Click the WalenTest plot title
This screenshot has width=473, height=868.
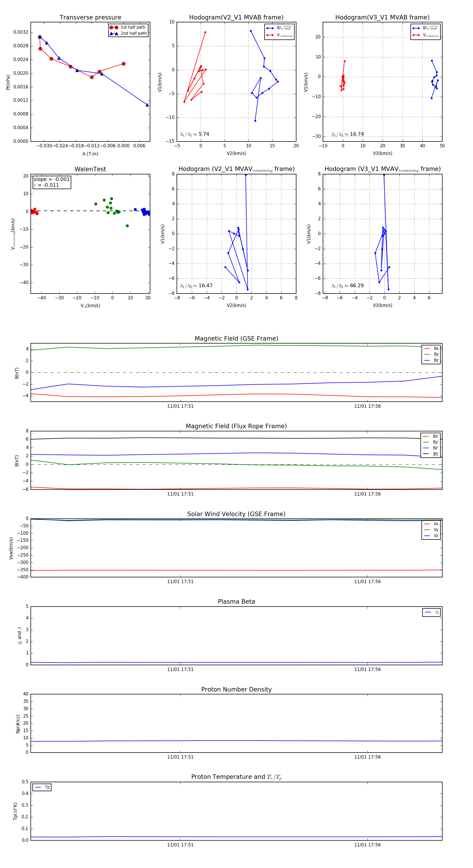pyautogui.click(x=90, y=169)
